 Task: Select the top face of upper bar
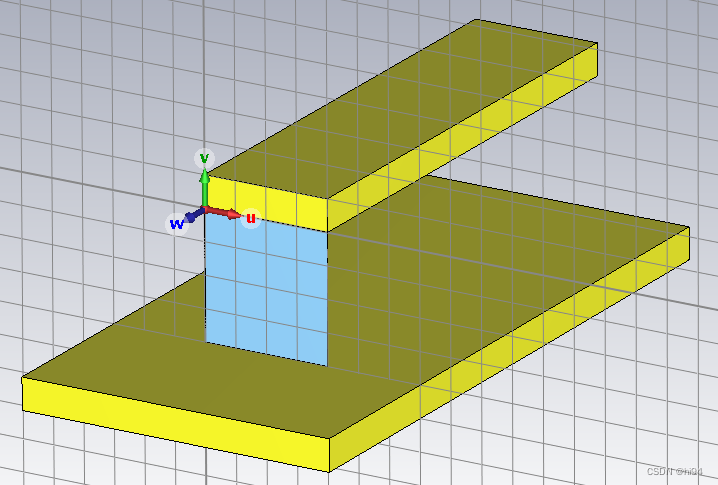click(x=403, y=108)
